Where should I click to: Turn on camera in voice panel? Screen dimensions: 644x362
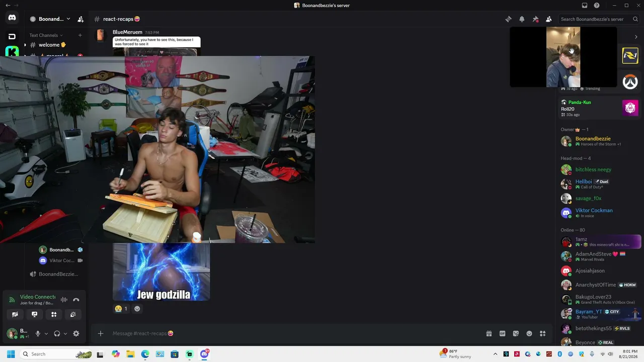15,314
